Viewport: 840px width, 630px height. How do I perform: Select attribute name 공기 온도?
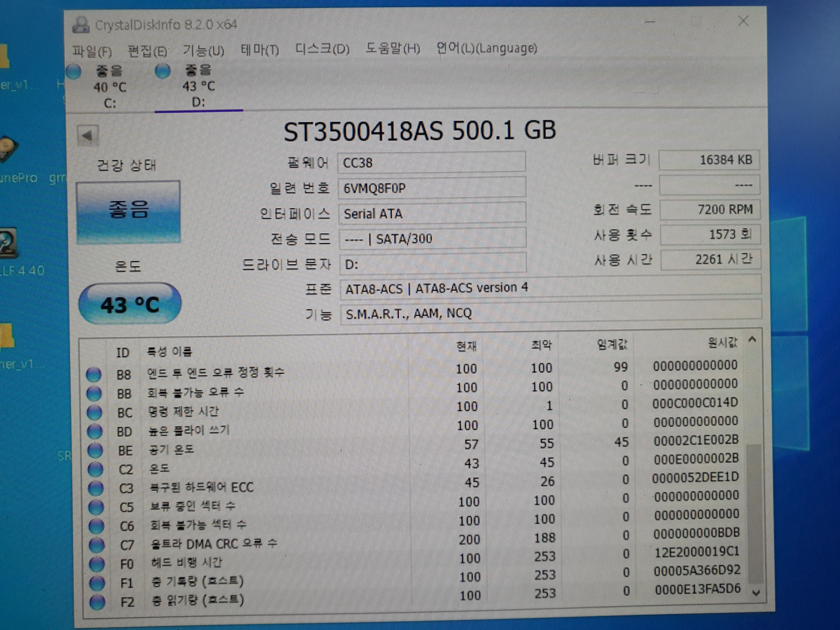[x=172, y=450]
